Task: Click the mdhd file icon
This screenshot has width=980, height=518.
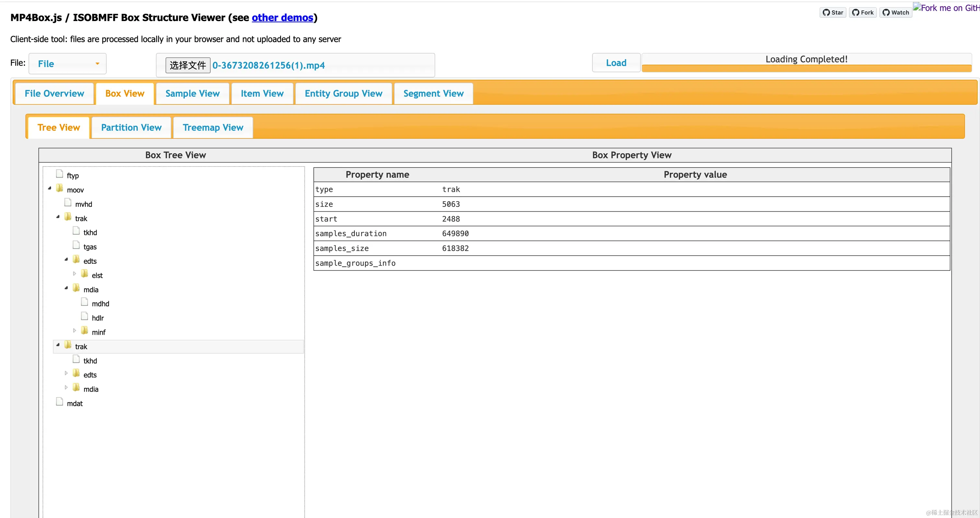Action: point(85,302)
